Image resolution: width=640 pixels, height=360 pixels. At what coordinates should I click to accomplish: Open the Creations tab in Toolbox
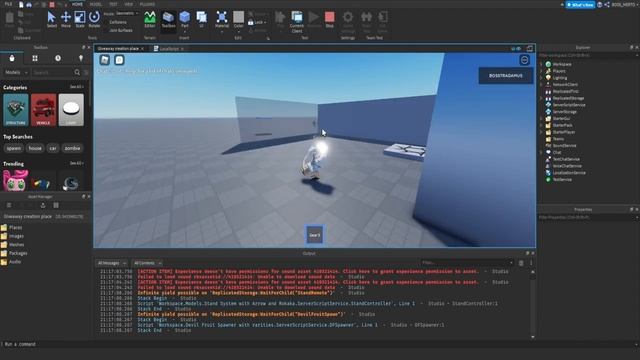81,58
